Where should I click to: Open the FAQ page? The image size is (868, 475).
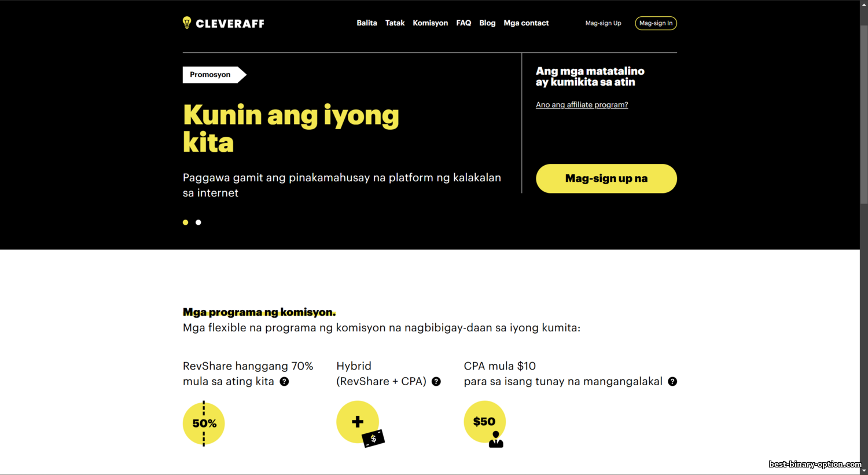click(464, 23)
